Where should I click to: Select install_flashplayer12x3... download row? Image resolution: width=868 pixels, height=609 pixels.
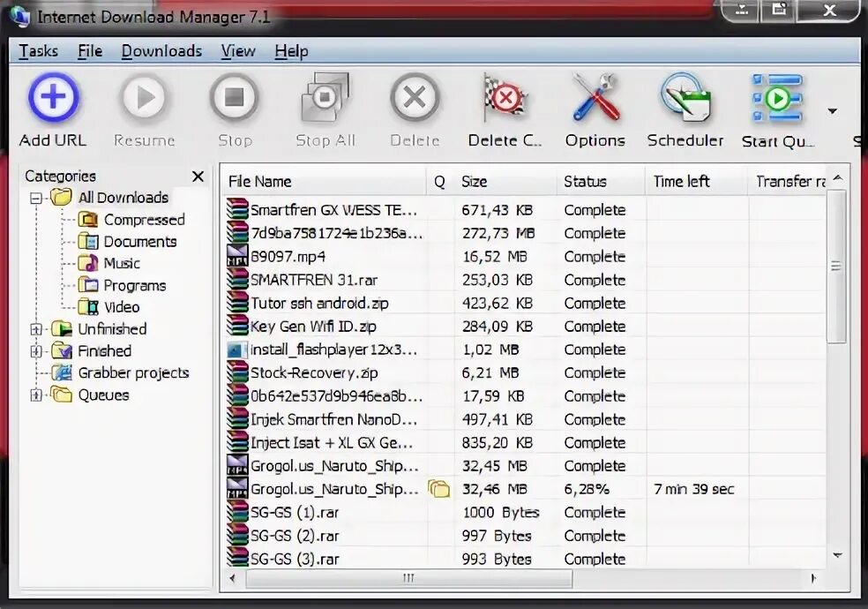[525, 350]
